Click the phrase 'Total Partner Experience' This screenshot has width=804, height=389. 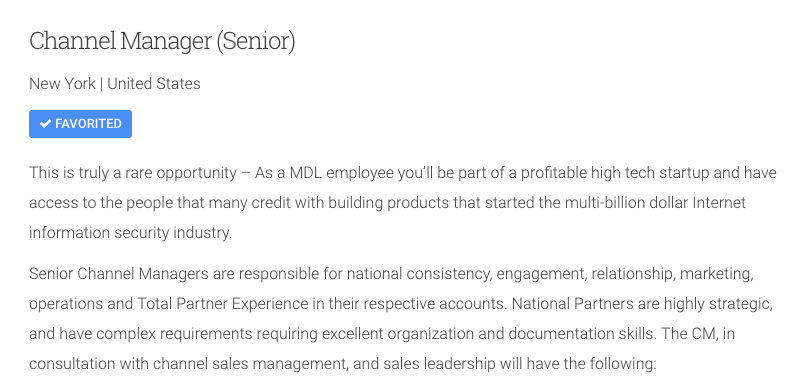(x=223, y=304)
